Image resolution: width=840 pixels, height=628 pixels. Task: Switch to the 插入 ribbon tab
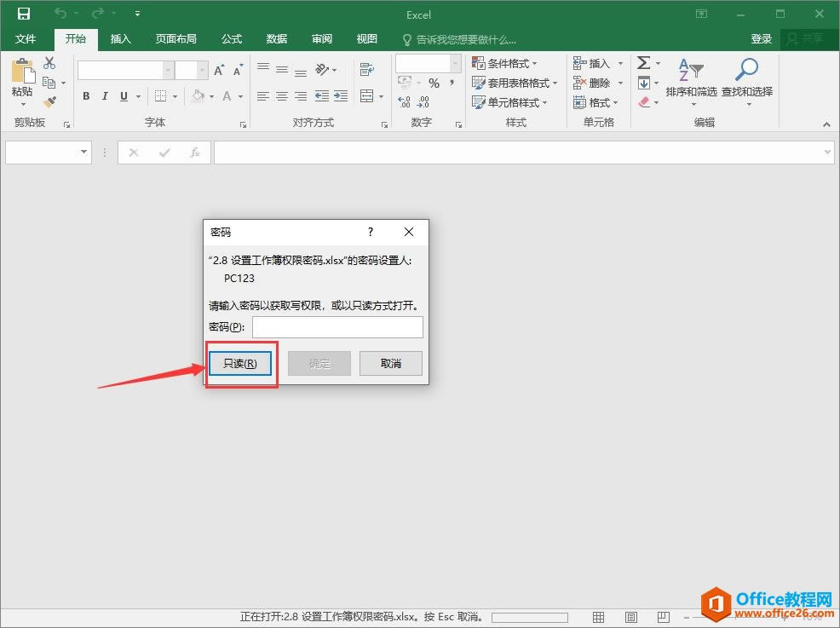[120, 38]
